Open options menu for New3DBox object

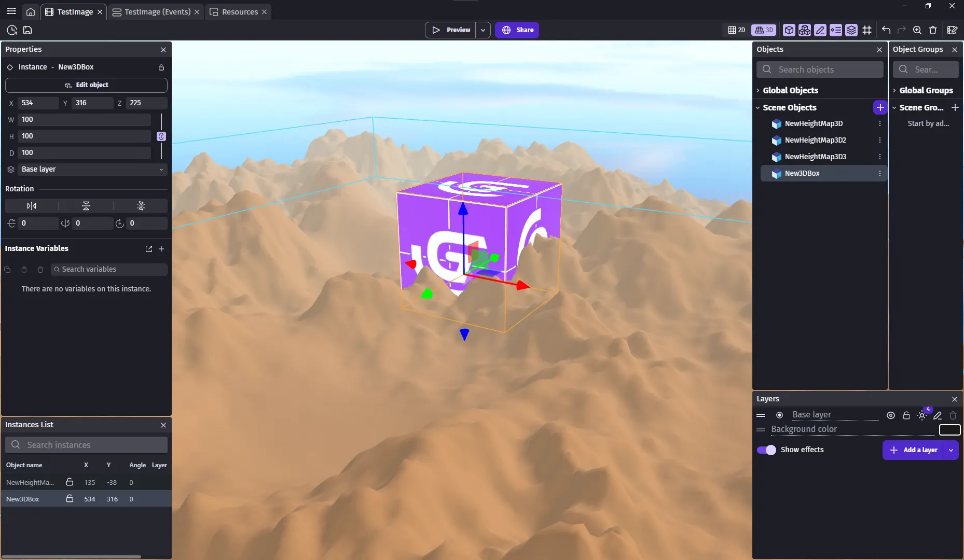coord(880,173)
